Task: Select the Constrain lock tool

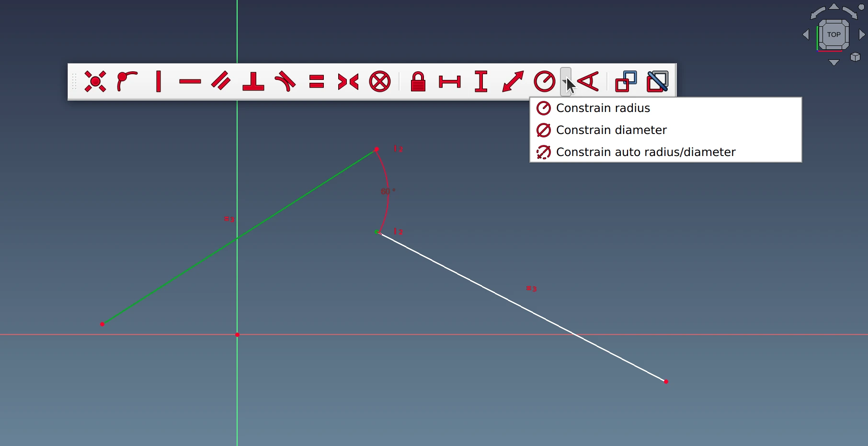Action: (418, 81)
